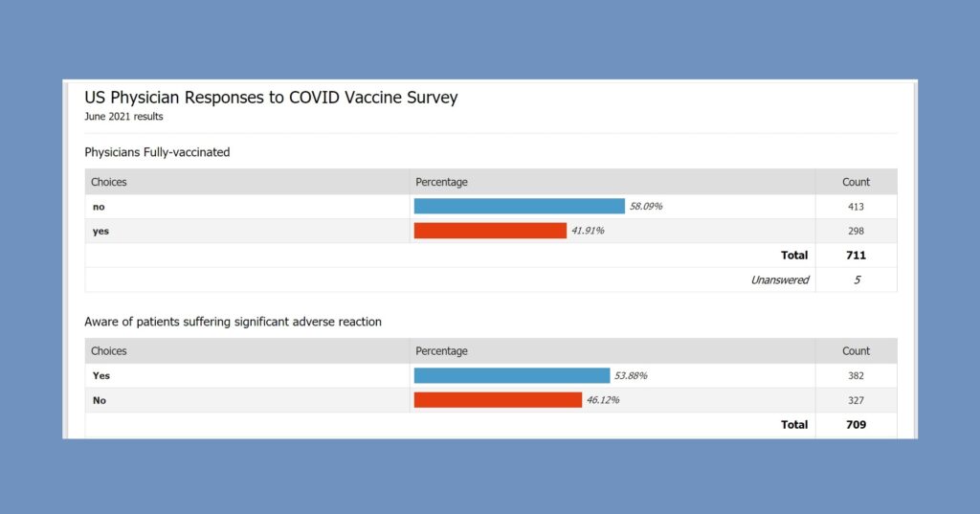Image resolution: width=980 pixels, height=514 pixels.
Task: Click 'Percentage' header in adverse reaction table
Action: tap(441, 351)
